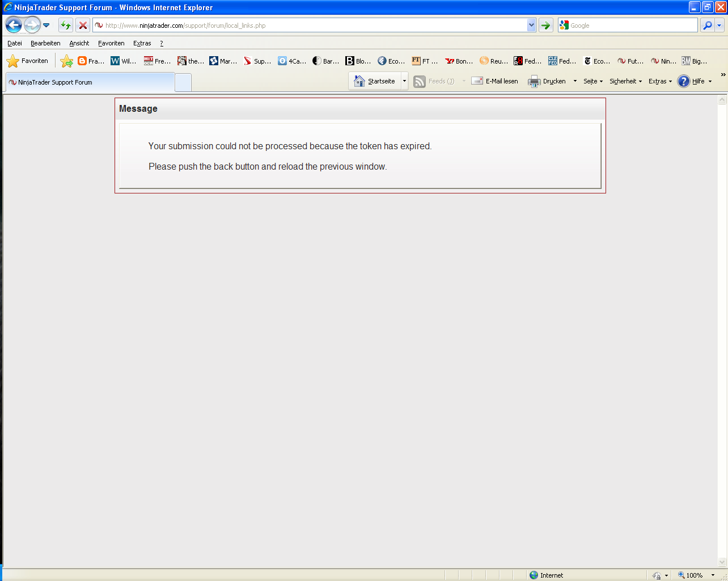
Task: Open the 'Bon...' favorite link
Action: pos(459,61)
